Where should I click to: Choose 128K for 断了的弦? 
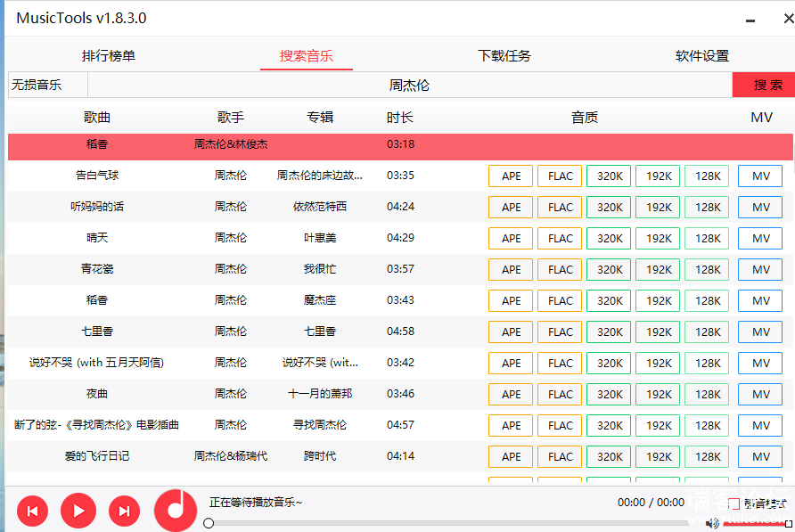click(x=707, y=425)
